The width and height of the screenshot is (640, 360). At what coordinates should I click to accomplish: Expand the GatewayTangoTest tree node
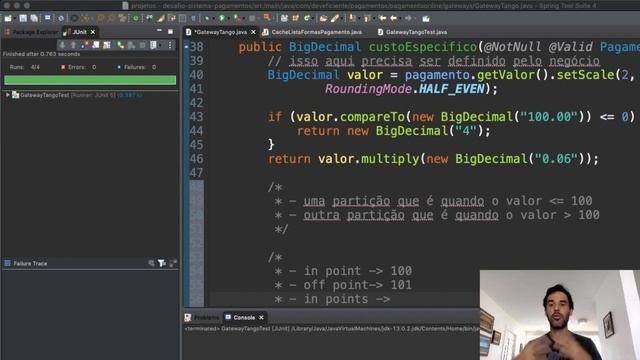[x=7, y=95]
